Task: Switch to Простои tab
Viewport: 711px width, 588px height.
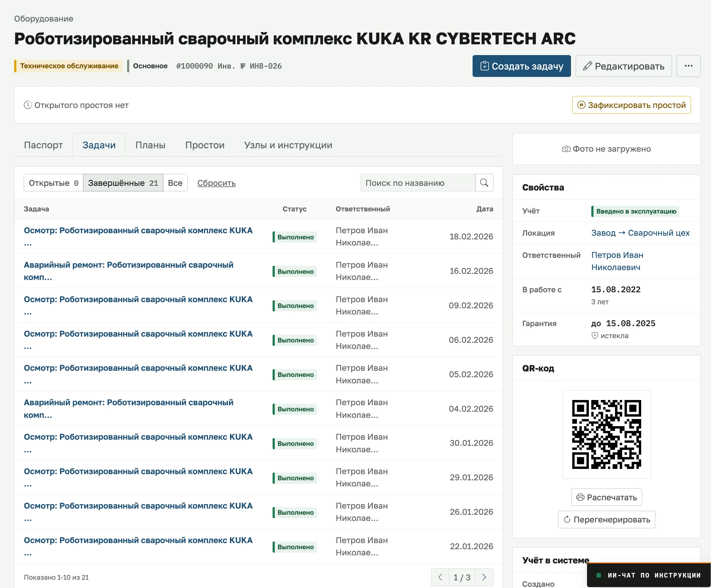Action: coord(205,145)
